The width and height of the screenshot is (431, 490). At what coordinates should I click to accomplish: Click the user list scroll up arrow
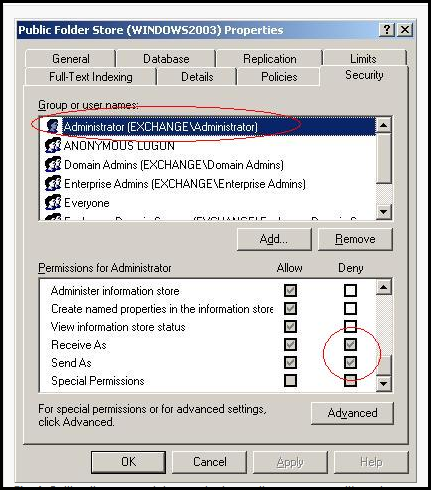384,125
